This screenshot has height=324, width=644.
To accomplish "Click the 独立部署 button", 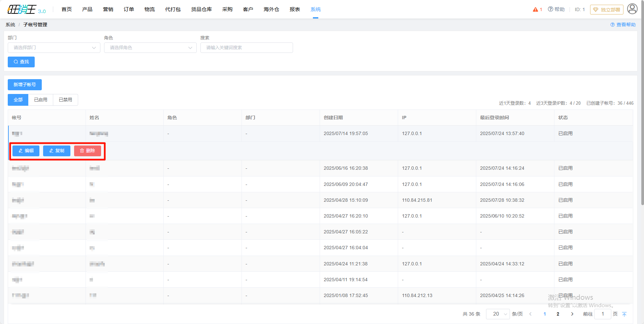I will (607, 9).
